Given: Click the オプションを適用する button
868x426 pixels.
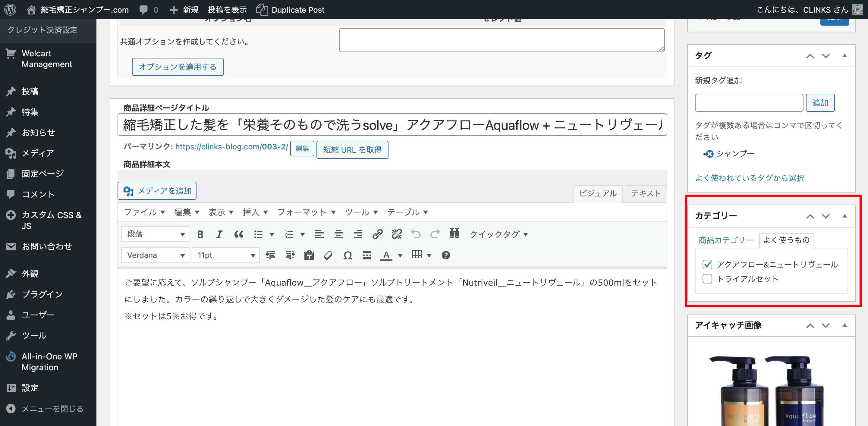Looking at the screenshot, I should 178,67.
